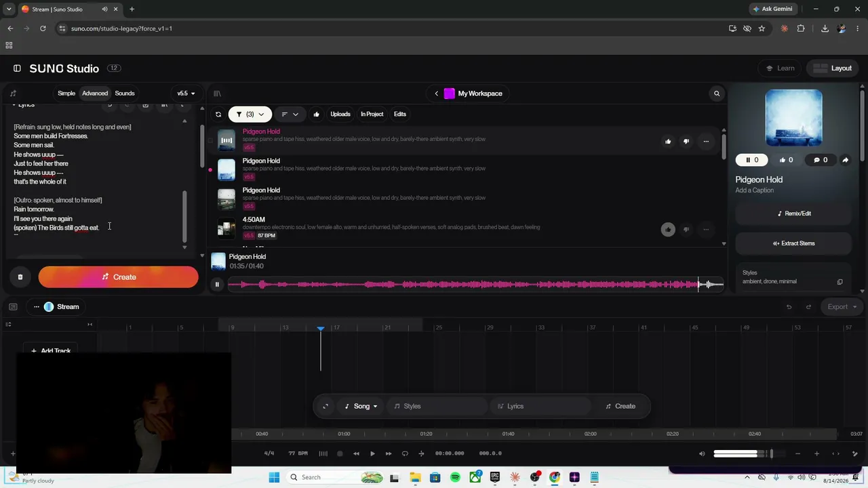Copy the styles text in the Styles box
868x488 pixels.
840,282
